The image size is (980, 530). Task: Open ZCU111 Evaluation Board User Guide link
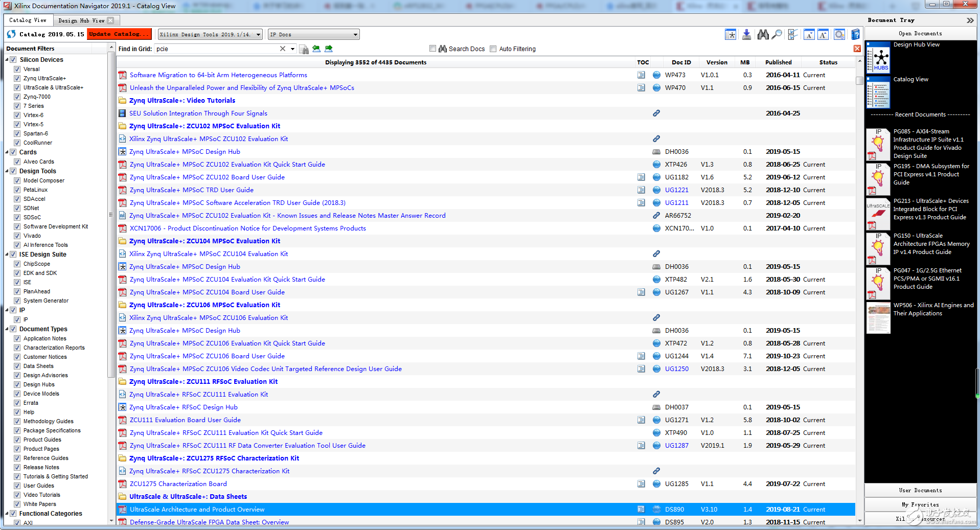[x=185, y=420]
